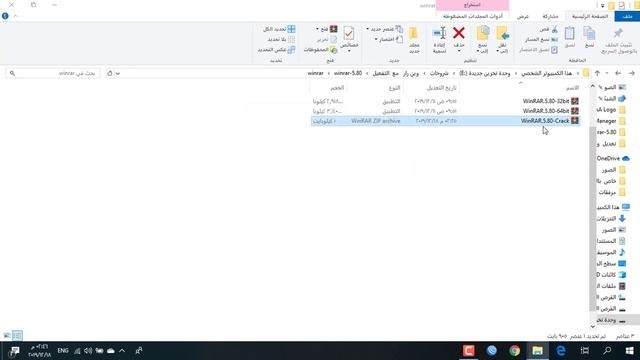Viewport: 640px width, 360px height.
Task: Click the New folder (مجلد جديد) icon
Action: tap(414, 34)
